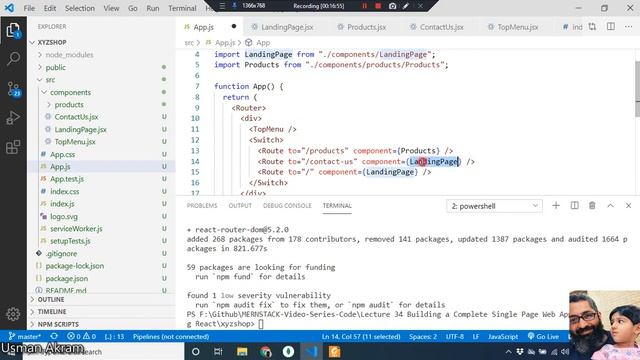Open Task View in taskbar
640x360 pixels.
[x=218, y=351]
